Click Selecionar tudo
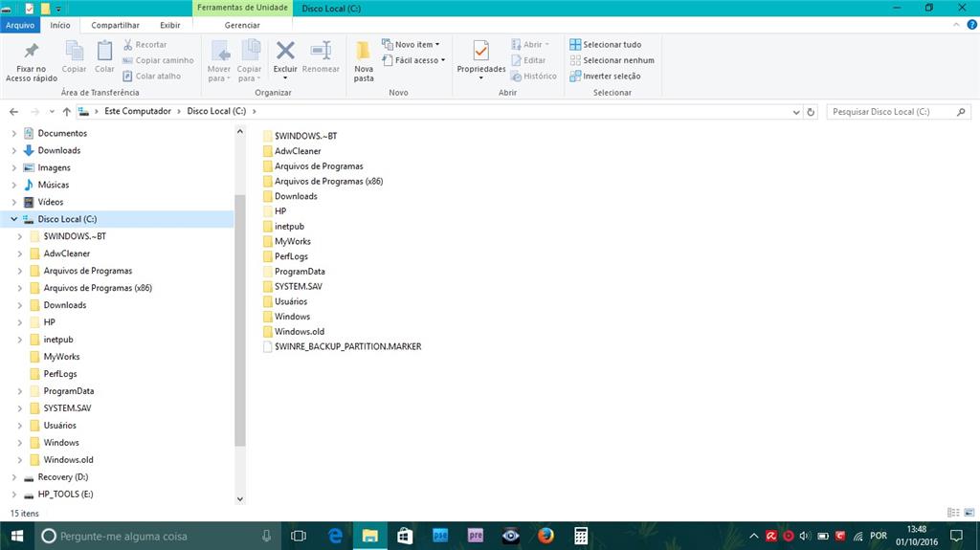The height and width of the screenshot is (550, 980). click(605, 45)
